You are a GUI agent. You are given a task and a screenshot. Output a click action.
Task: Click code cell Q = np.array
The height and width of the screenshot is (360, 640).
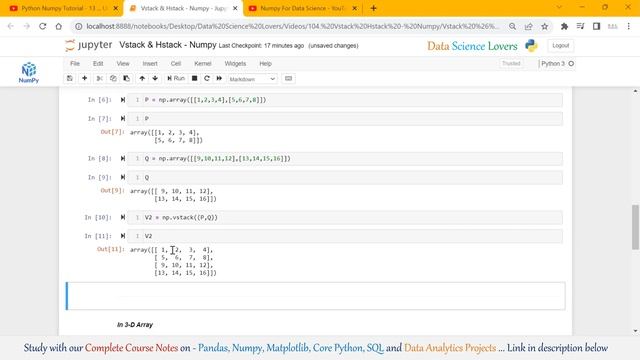345,159
